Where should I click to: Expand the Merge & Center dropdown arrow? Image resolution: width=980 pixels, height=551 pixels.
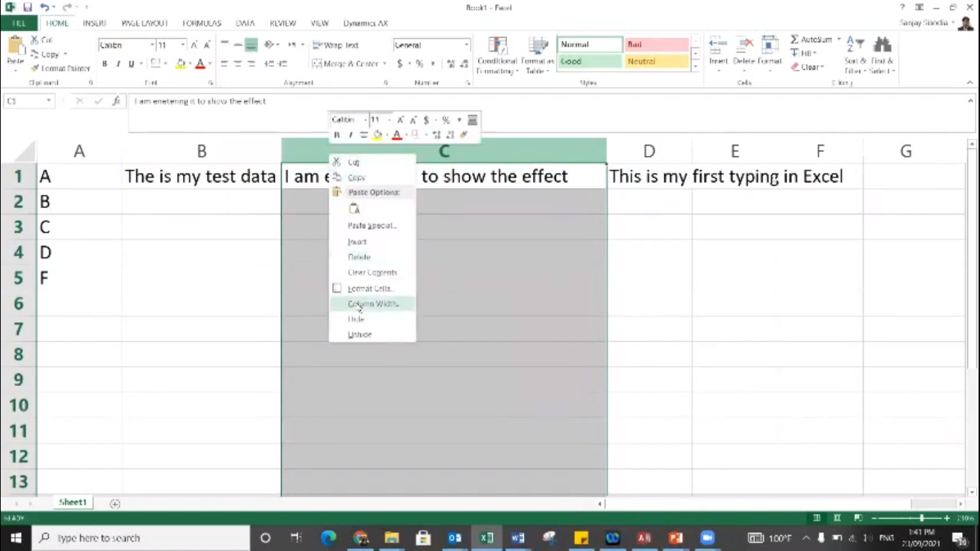click(x=385, y=64)
